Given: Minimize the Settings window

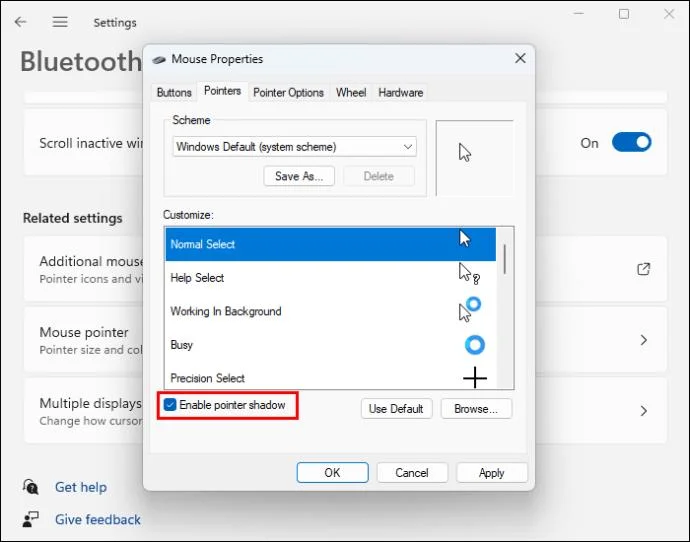Looking at the screenshot, I should (579, 14).
